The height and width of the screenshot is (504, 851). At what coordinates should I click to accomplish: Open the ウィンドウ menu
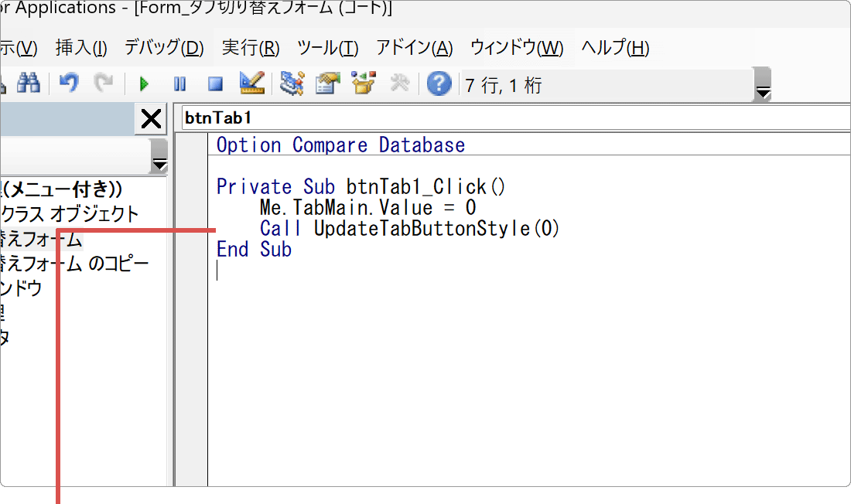(517, 47)
